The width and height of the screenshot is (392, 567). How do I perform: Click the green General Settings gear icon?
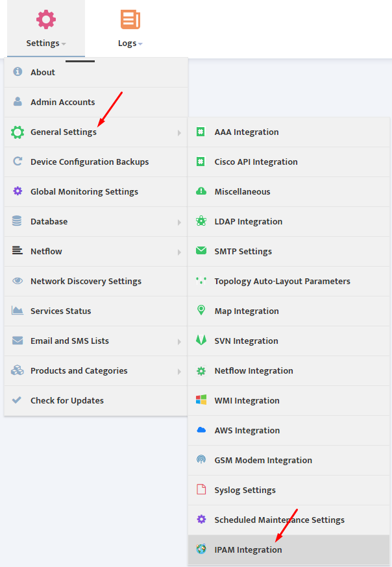[18, 132]
